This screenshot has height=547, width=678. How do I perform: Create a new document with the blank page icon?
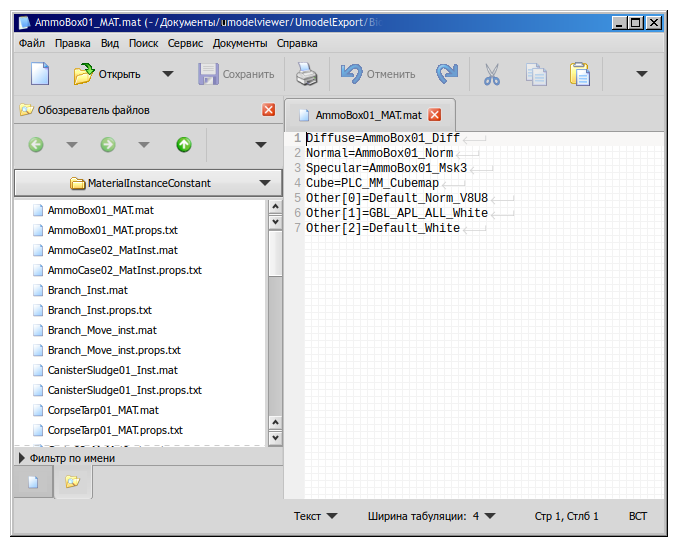point(40,74)
